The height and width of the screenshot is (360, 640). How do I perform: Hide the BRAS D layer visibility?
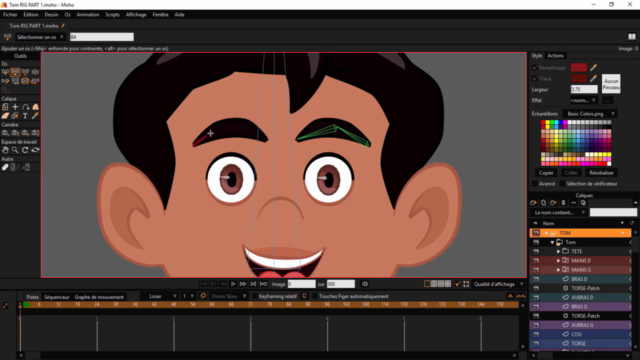coord(536,279)
